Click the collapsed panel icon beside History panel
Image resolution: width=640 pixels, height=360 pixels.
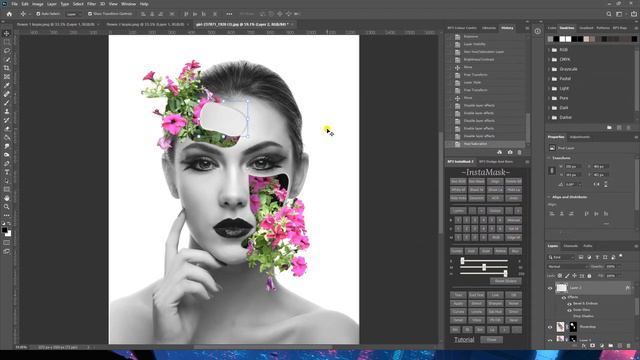(538, 31)
